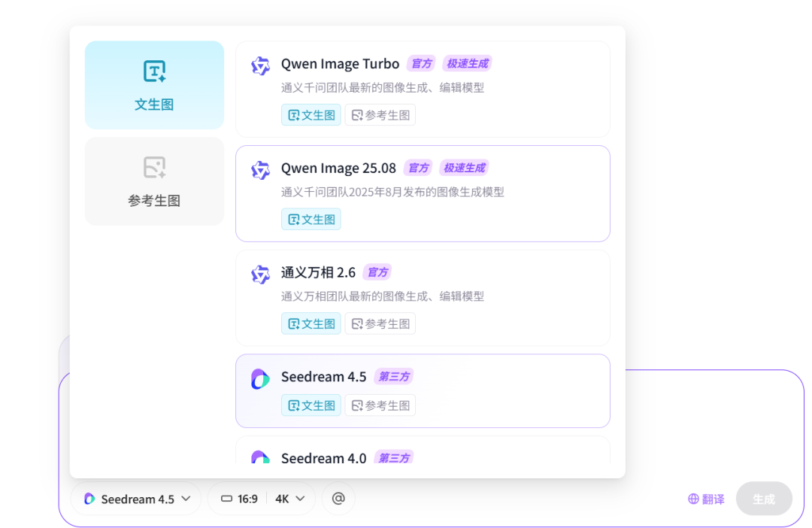Click the @ mention icon
The height and width of the screenshot is (528, 812).
click(x=338, y=498)
